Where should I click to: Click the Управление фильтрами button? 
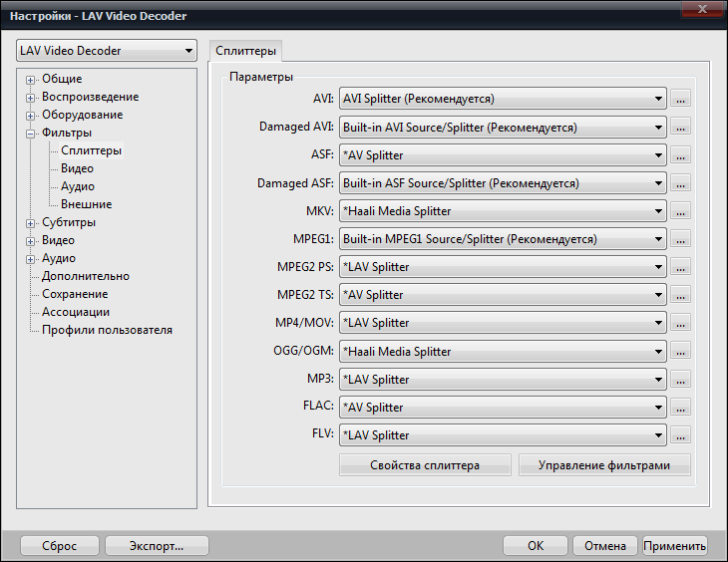[604, 465]
